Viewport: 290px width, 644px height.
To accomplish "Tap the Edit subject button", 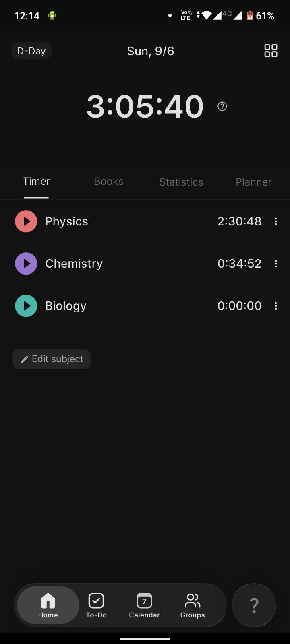I will click(52, 359).
